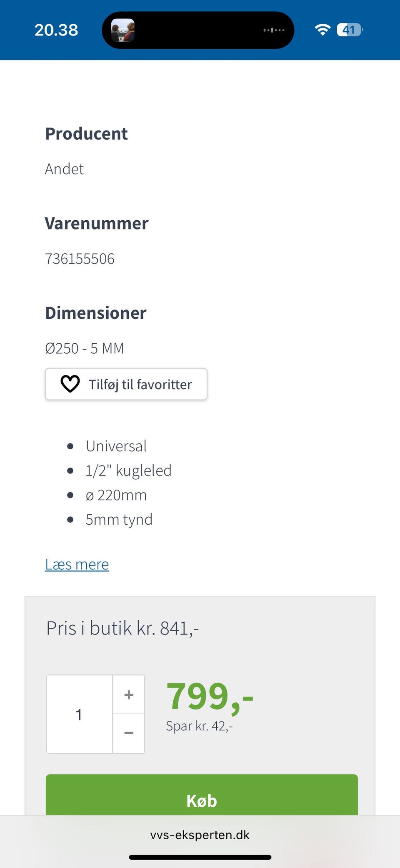The image size is (400, 868).
Task: Open the Dynamic Island media thumbnail
Action: click(123, 30)
